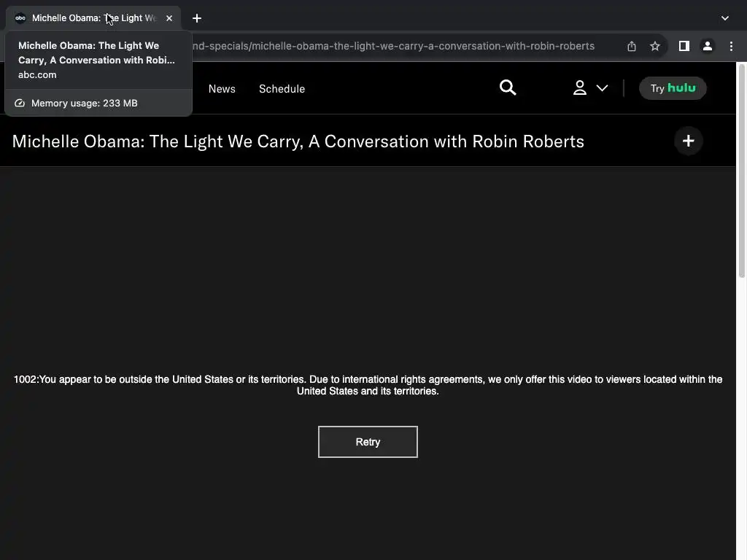Click the ABC favicon on the tab
The height and width of the screenshot is (560, 747).
pyautogui.click(x=20, y=18)
